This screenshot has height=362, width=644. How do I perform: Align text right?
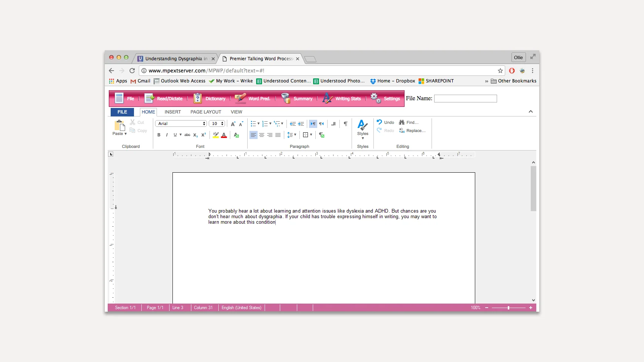(x=270, y=135)
